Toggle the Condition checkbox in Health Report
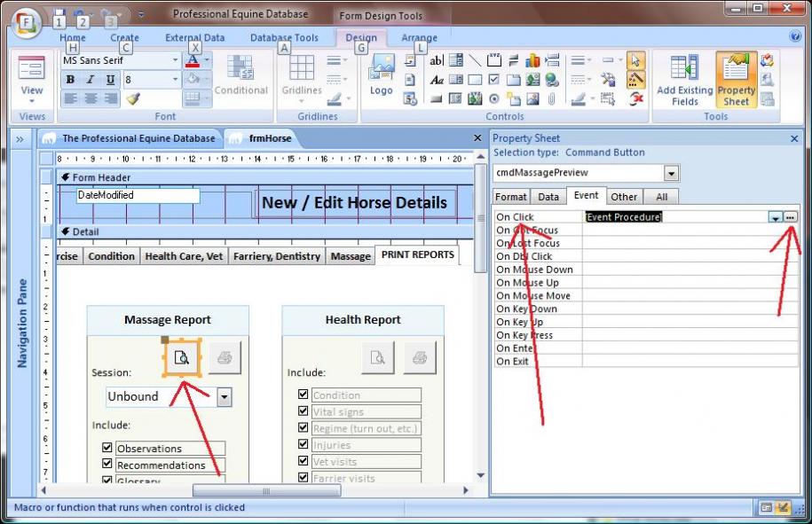812x524 pixels. [304, 395]
